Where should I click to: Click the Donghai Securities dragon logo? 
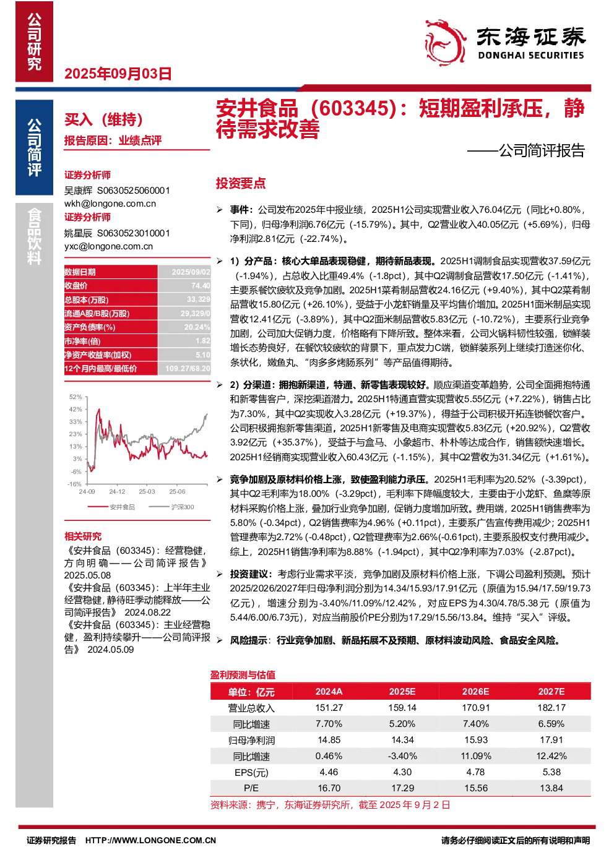[445, 42]
